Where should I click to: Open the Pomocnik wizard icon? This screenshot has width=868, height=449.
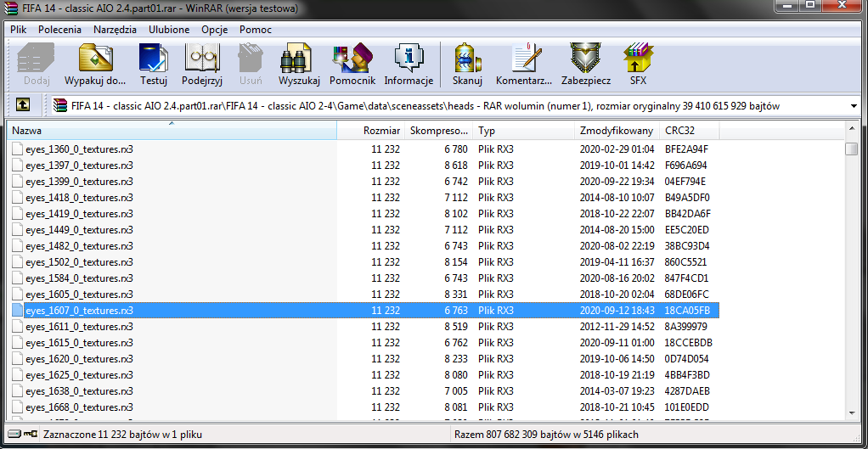(x=352, y=58)
